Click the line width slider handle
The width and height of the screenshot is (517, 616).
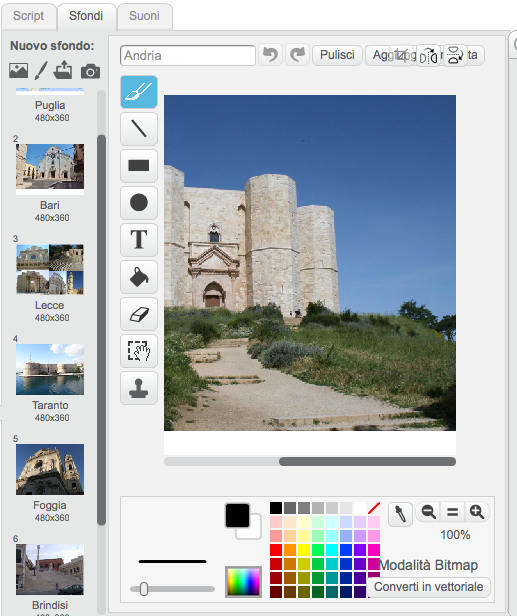pyautogui.click(x=144, y=589)
